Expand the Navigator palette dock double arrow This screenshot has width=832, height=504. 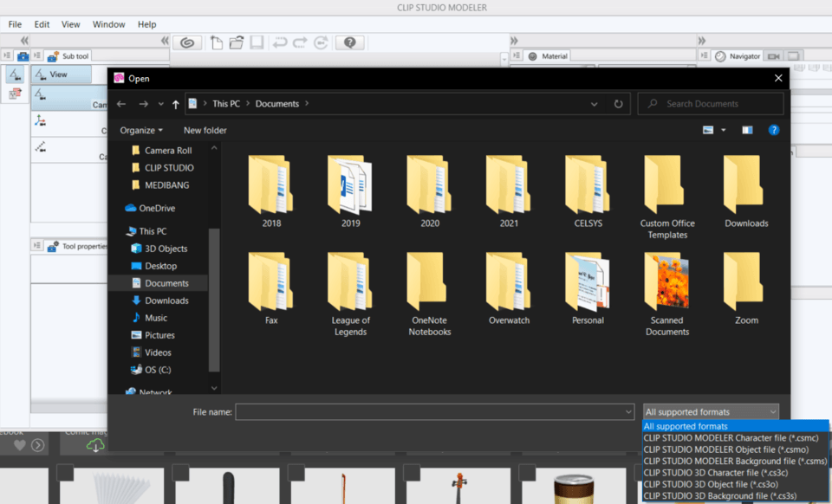tap(701, 41)
